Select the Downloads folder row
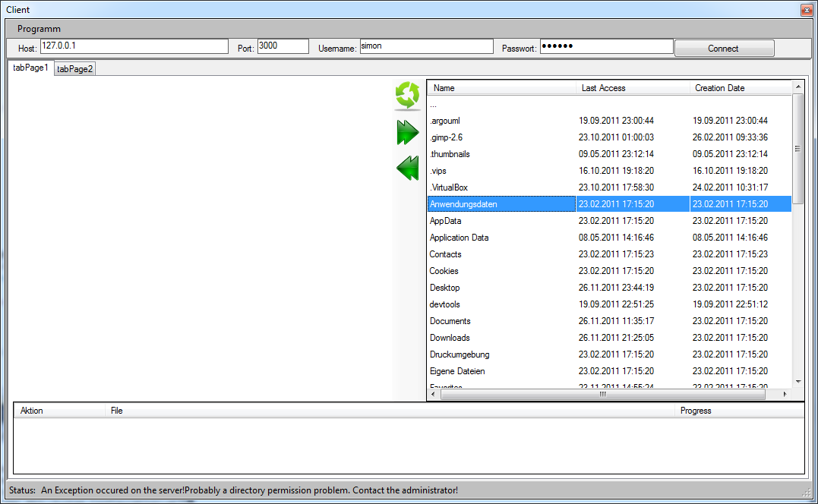818x504 pixels. click(x=609, y=337)
